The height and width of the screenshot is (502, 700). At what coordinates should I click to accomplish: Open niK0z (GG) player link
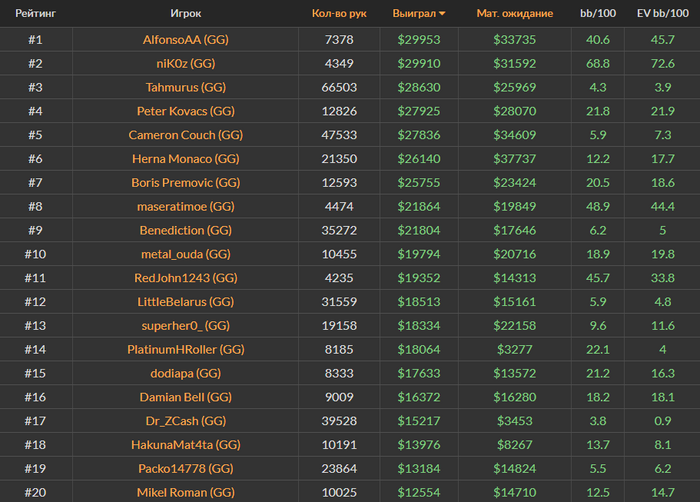(186, 64)
